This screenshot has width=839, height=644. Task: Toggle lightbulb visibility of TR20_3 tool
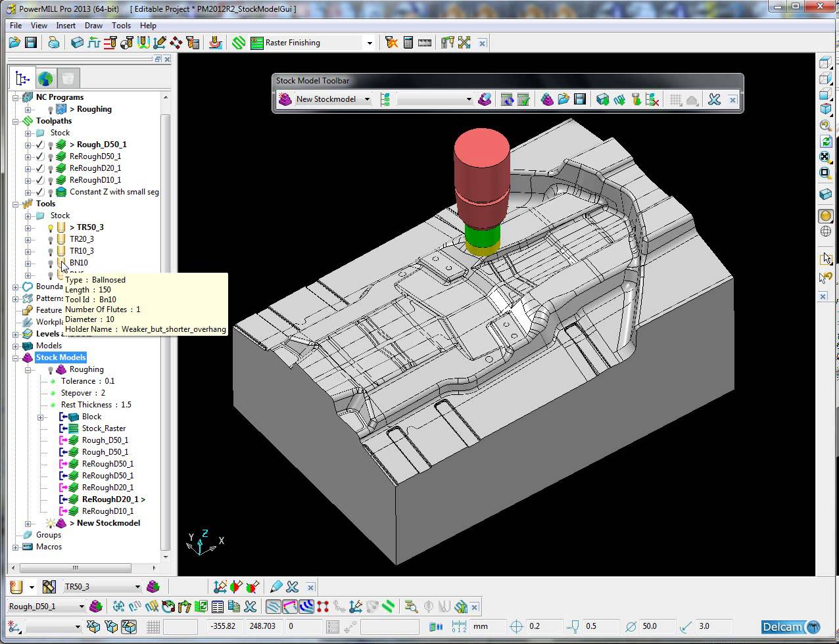coord(50,239)
